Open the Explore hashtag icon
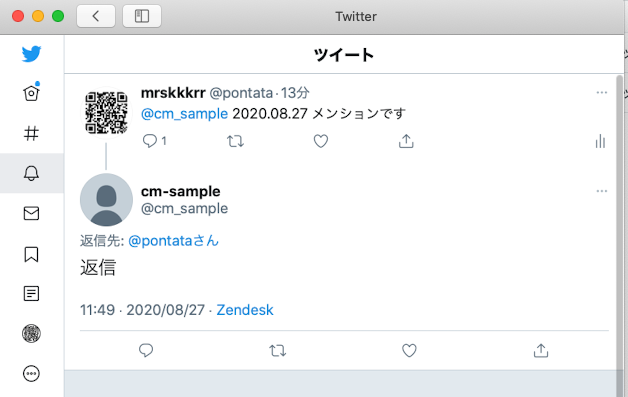The height and width of the screenshot is (397, 628). click(31, 133)
